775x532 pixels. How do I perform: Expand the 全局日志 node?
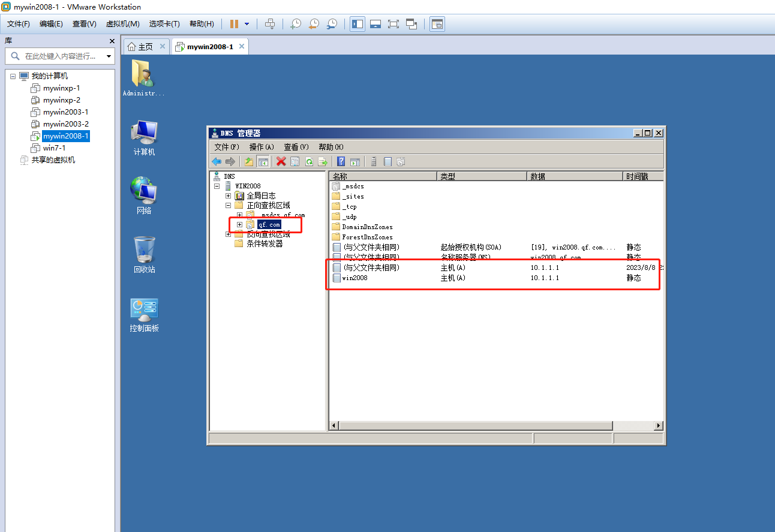(x=228, y=196)
